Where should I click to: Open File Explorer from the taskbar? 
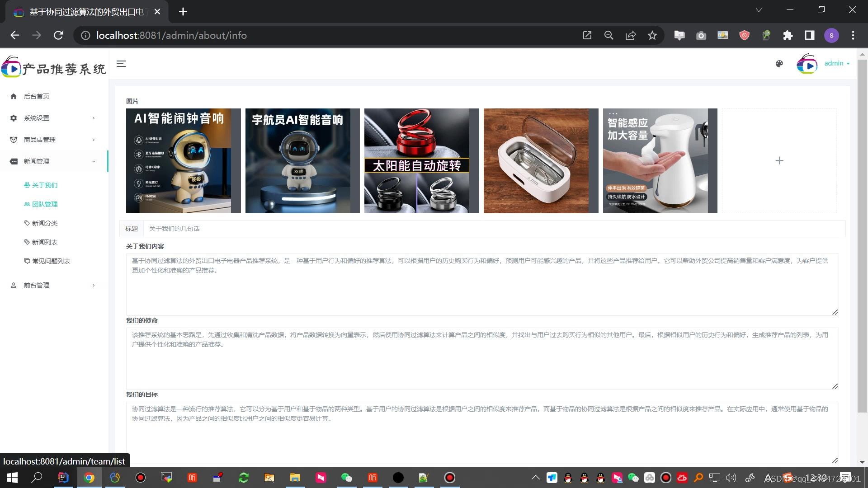click(295, 478)
